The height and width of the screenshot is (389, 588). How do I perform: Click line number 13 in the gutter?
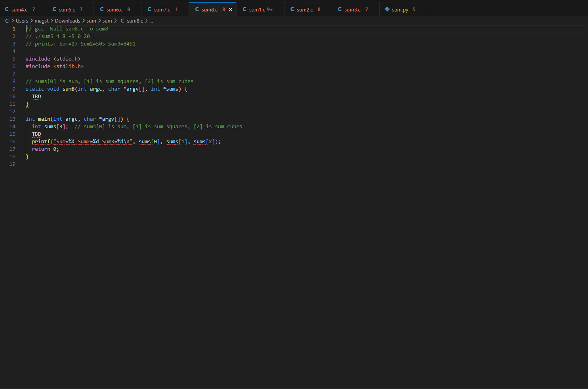point(12,119)
